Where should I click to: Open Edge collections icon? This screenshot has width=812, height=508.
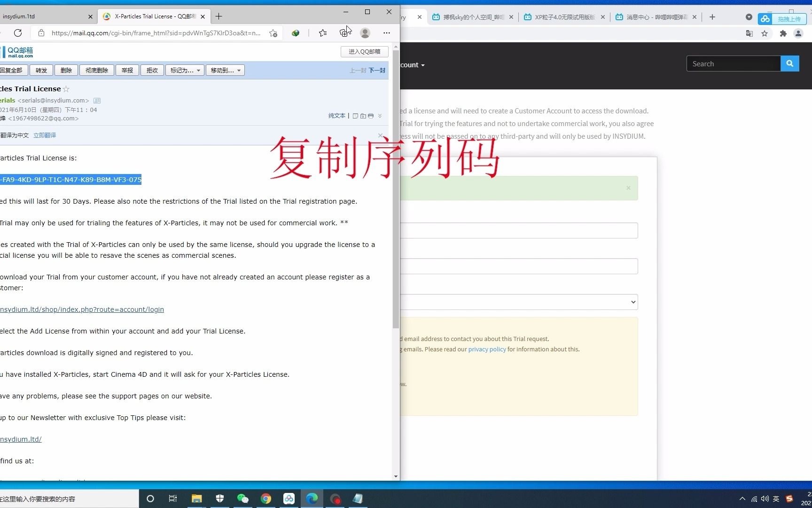pyautogui.click(x=344, y=33)
